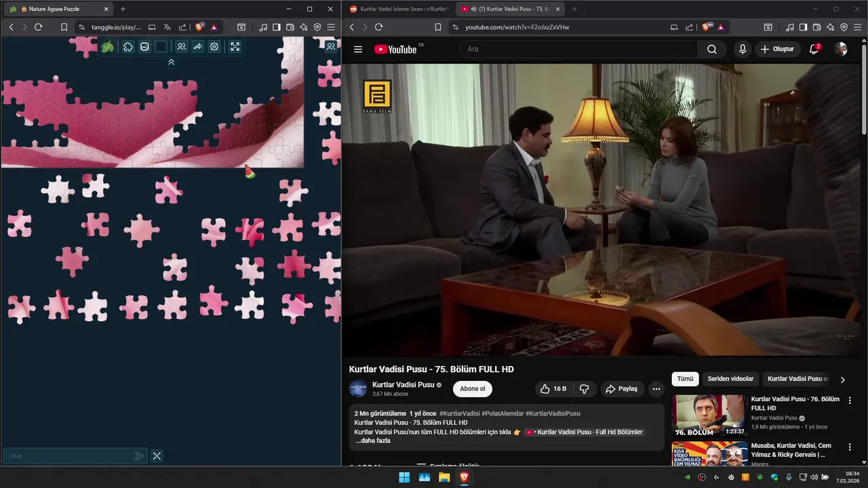Image resolution: width=868 pixels, height=488 pixels.
Task: Send the chat message with the arrow icon
Action: click(139, 456)
